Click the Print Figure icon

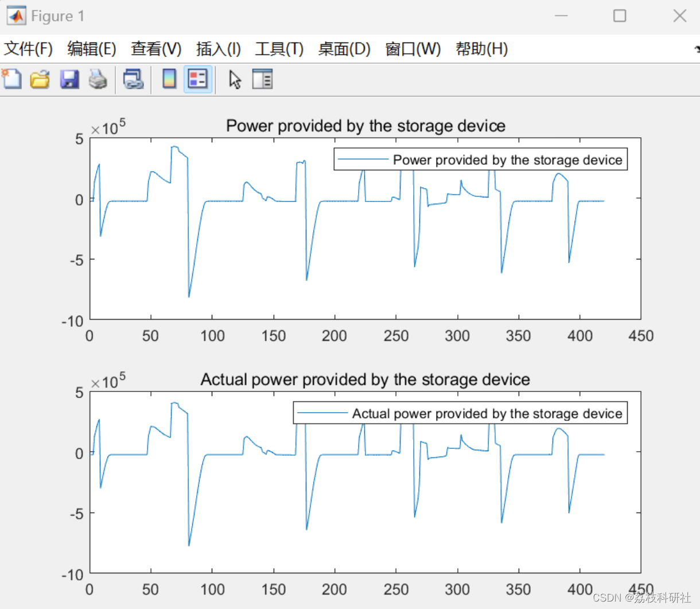98,79
